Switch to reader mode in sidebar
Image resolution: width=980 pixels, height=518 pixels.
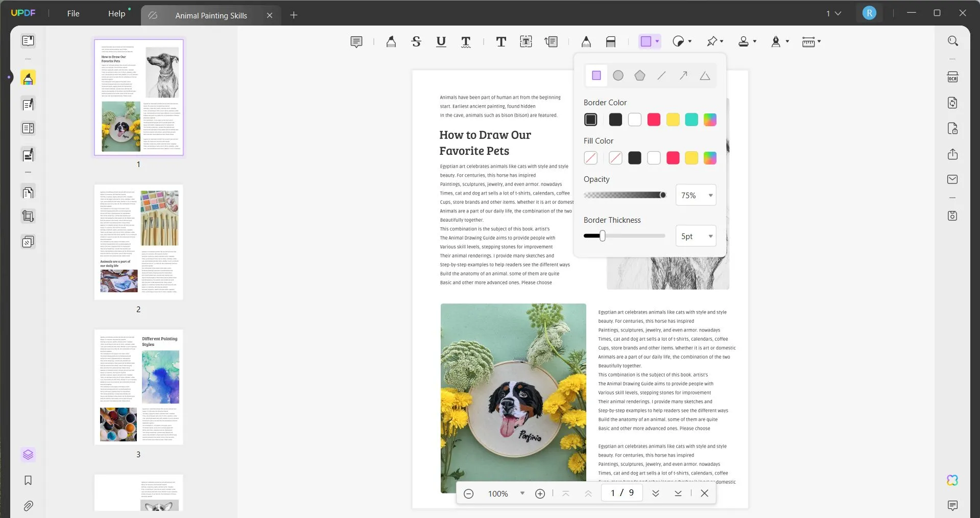(28, 41)
